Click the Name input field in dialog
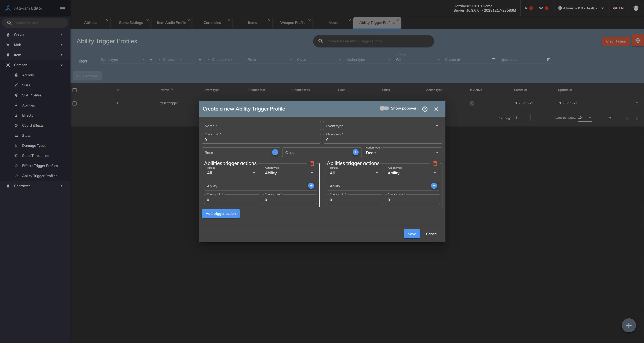This screenshot has height=343, width=644. [x=261, y=126]
